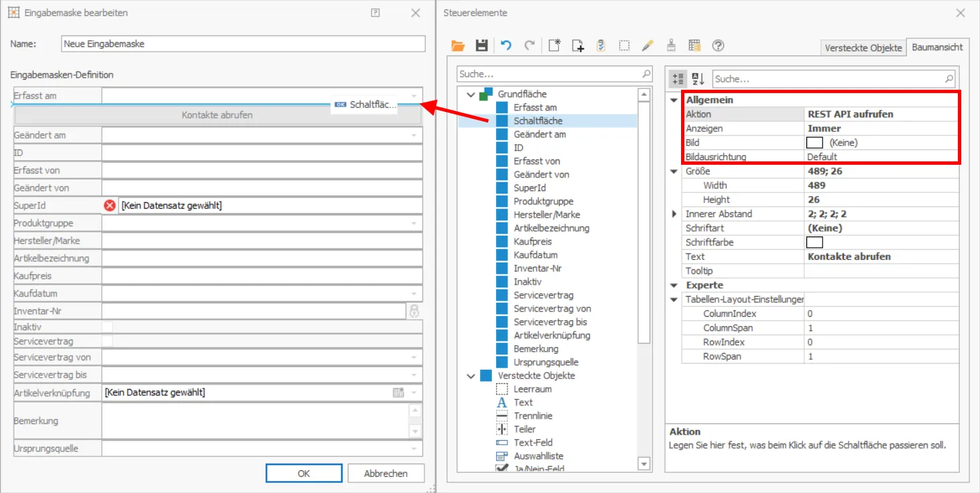
Task: Create new blank layout (page with star)
Action: 554,46
